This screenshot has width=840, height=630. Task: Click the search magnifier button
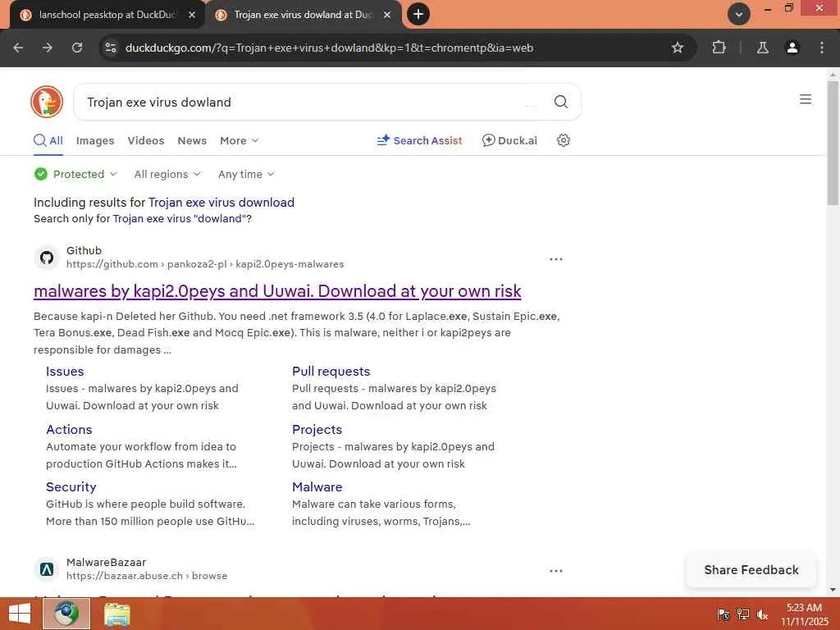(x=560, y=102)
